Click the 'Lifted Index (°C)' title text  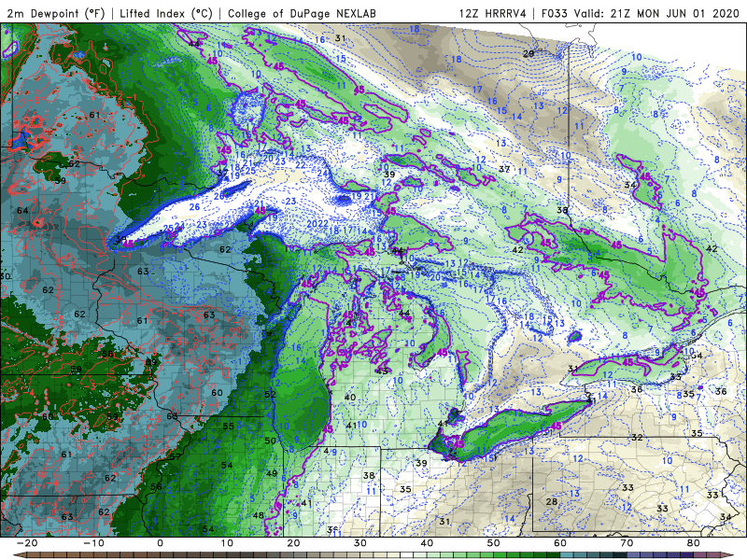(166, 13)
